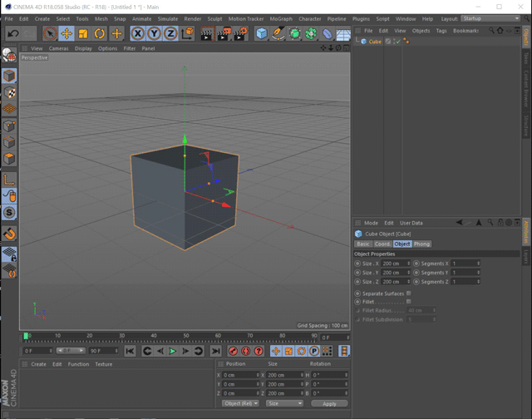Toggle the X axis lock
Image resolution: width=532 pixels, height=419 pixels.
tap(138, 33)
